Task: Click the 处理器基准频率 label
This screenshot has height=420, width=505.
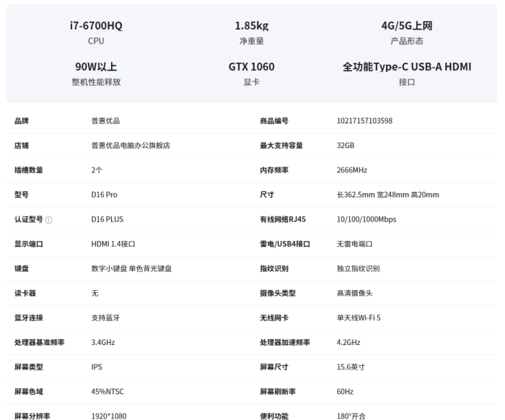Action: (x=39, y=342)
